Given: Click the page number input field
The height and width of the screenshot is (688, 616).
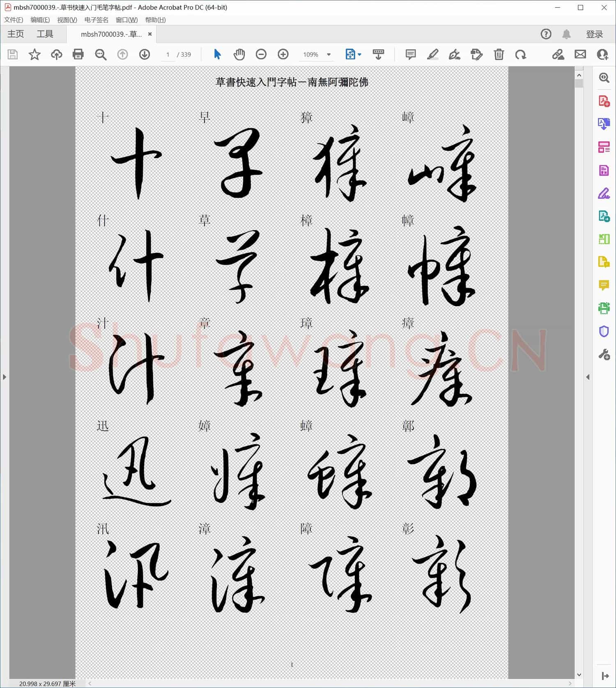Looking at the screenshot, I should (168, 54).
